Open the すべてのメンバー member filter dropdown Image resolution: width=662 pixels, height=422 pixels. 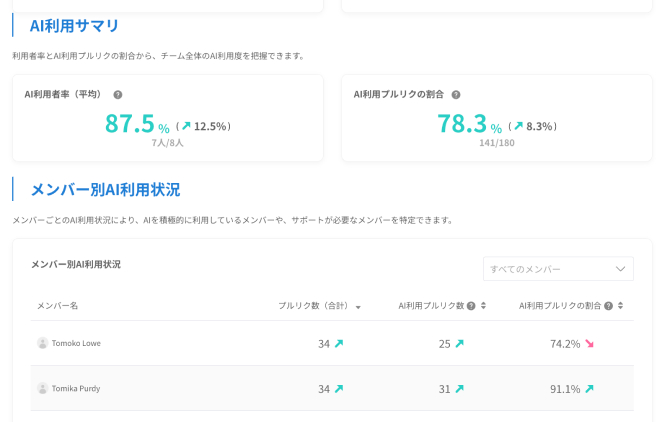pyautogui.click(x=558, y=269)
